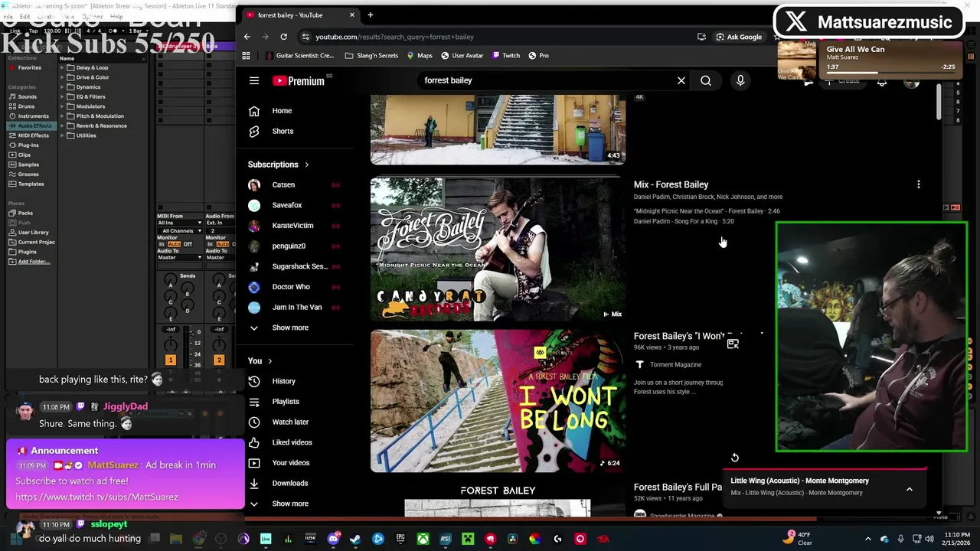Select Sounds category in Ableton browser

(27, 96)
